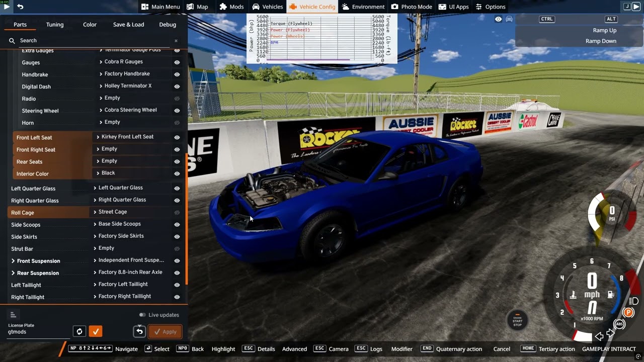Click the car icon above the viewport

pyautogui.click(x=509, y=19)
